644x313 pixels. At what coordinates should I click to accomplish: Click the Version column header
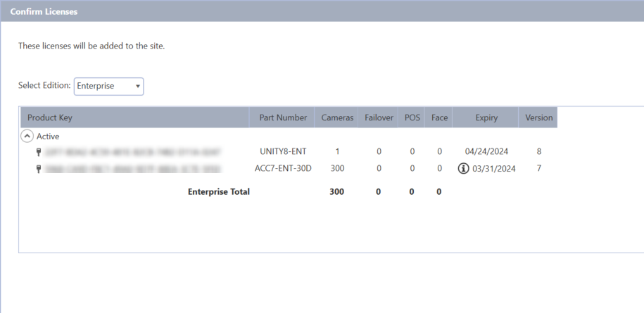(x=539, y=117)
